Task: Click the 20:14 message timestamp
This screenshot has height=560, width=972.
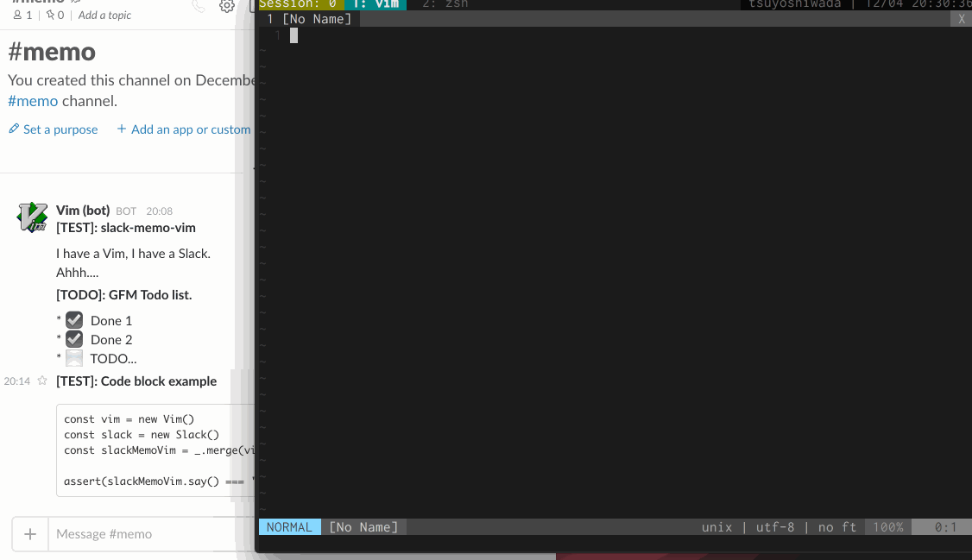Action: (16, 381)
